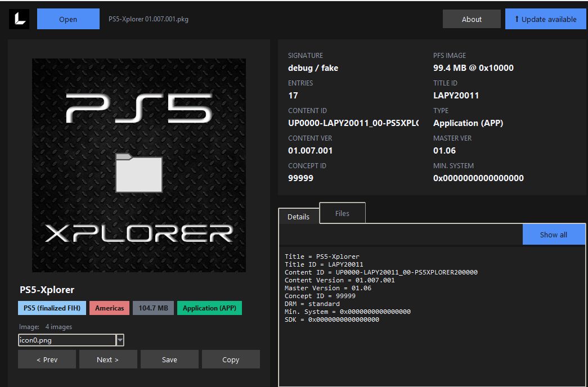This screenshot has width=588, height=387.
Task: Advance to next image with Next button
Action: tap(108, 359)
